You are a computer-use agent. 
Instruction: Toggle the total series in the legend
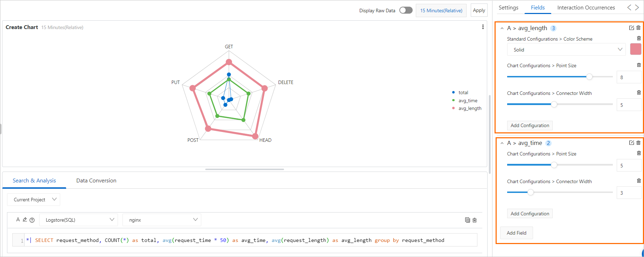(x=463, y=92)
